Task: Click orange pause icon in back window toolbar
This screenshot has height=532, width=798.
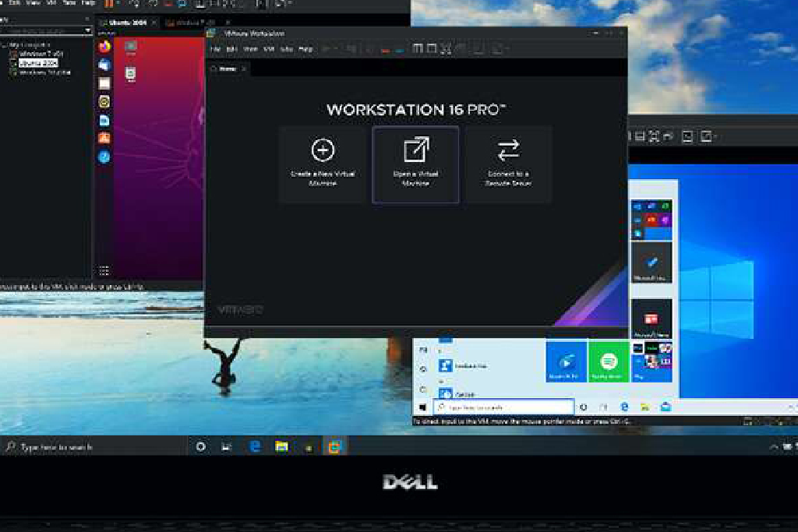Action: (109, 4)
